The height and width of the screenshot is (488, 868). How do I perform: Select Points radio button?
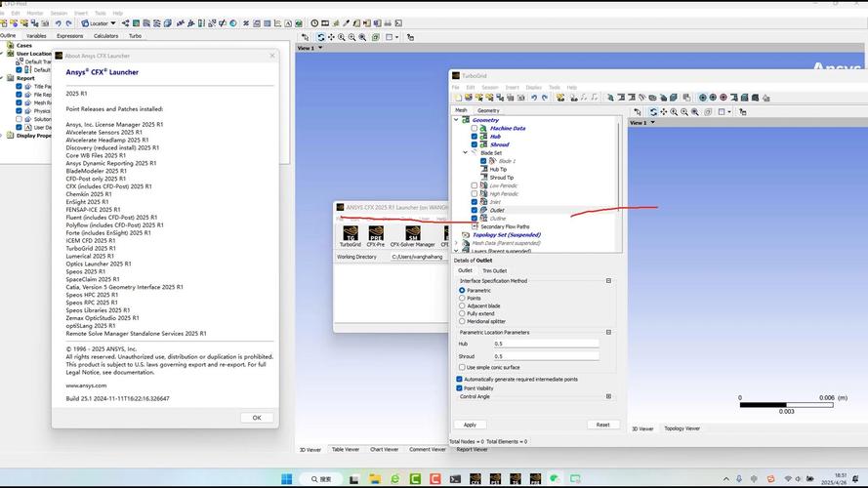(462, 298)
